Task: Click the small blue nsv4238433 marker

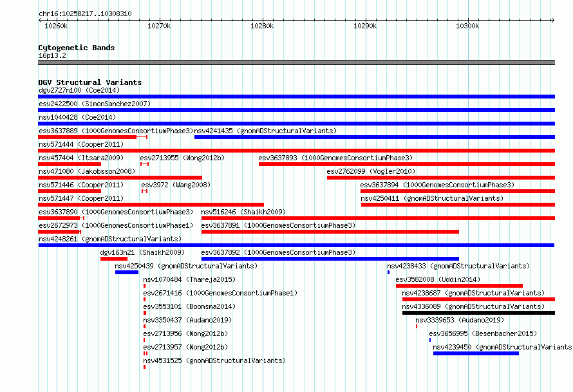Action: (388, 272)
